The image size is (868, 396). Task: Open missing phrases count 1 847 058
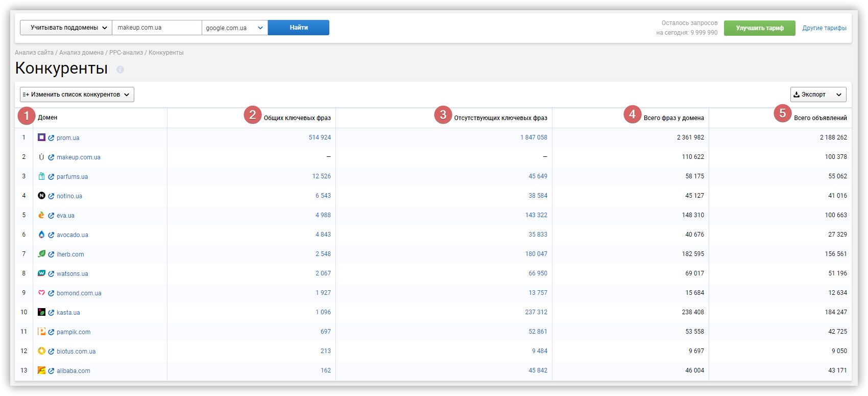click(534, 137)
